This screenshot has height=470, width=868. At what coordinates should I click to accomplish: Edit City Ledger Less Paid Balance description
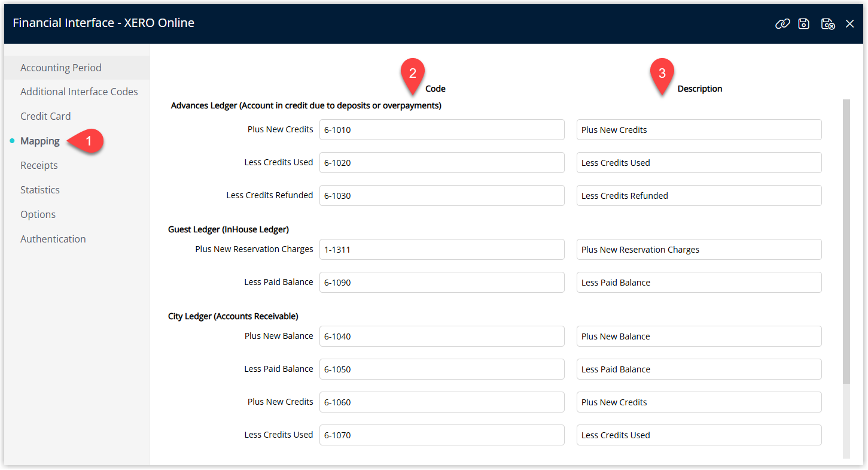click(699, 369)
